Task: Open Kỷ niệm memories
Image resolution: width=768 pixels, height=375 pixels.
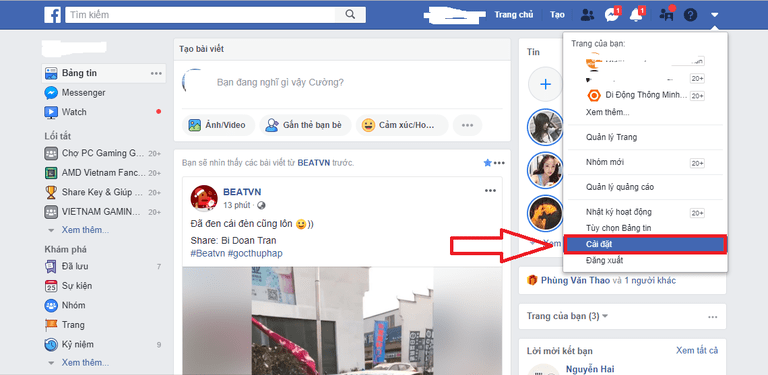Action: pyautogui.click(x=77, y=345)
